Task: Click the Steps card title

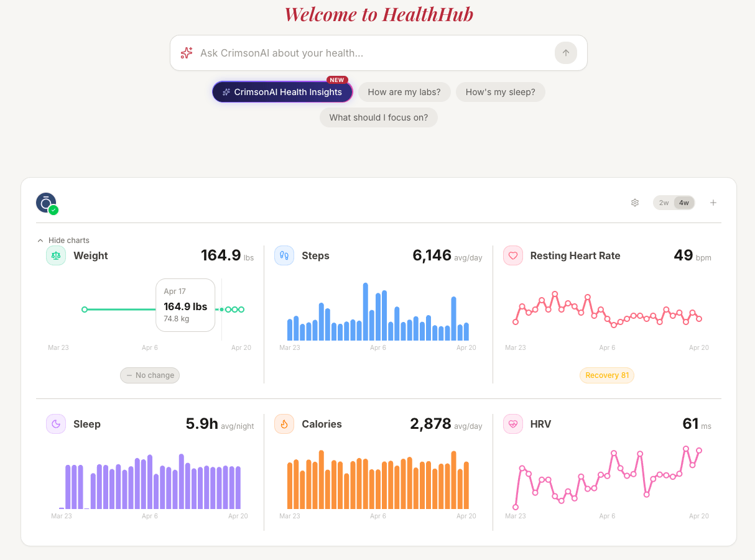Action: click(x=315, y=255)
